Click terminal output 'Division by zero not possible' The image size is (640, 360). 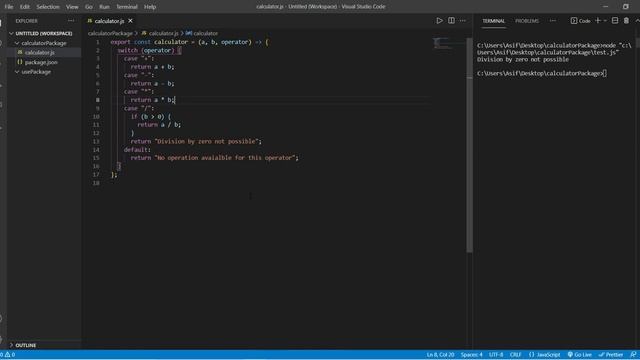(523, 60)
